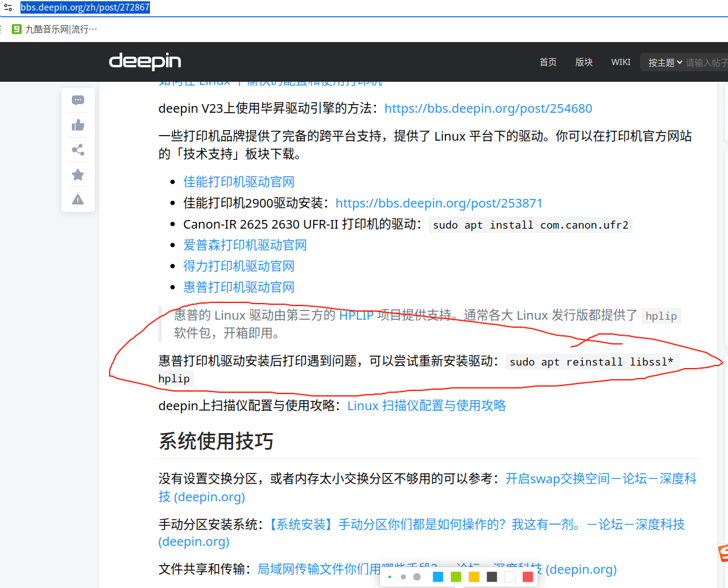
Task: Click the comment bubble icon in sidebar
Action: pos(78,100)
